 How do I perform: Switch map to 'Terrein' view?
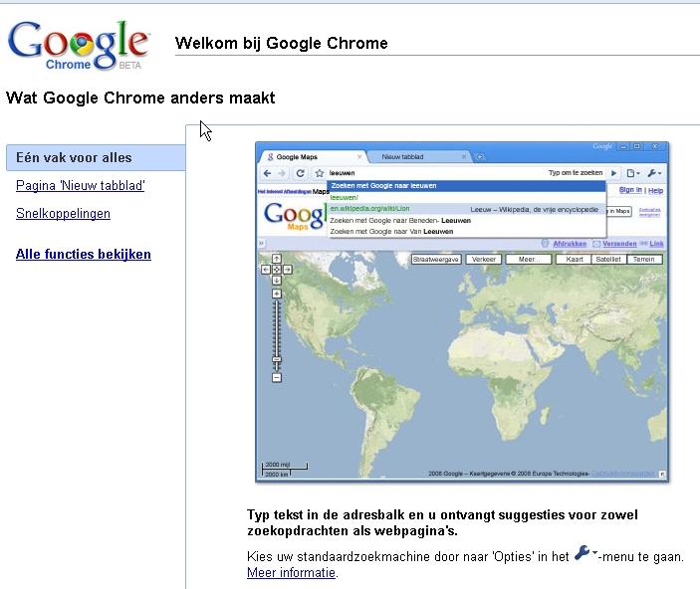tap(644, 260)
